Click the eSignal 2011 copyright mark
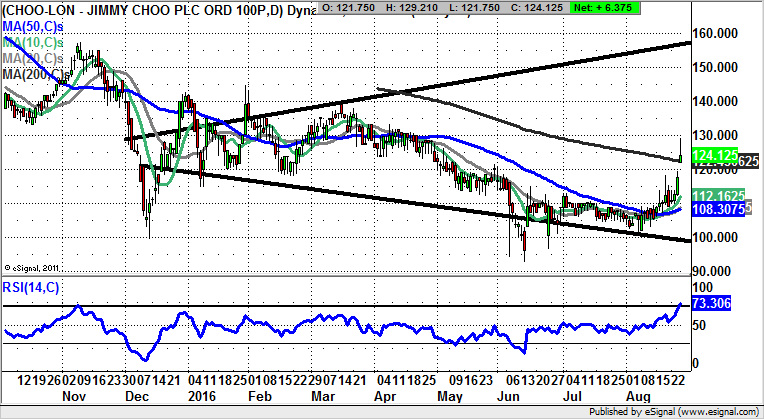This screenshot has width=764, height=419. pyautogui.click(x=35, y=266)
